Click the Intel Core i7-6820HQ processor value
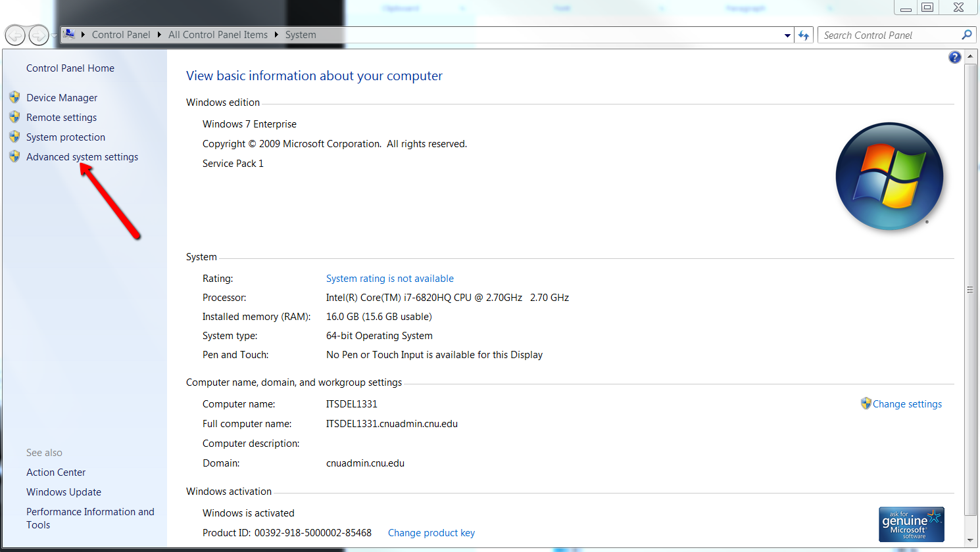The width and height of the screenshot is (980, 552). tap(447, 298)
